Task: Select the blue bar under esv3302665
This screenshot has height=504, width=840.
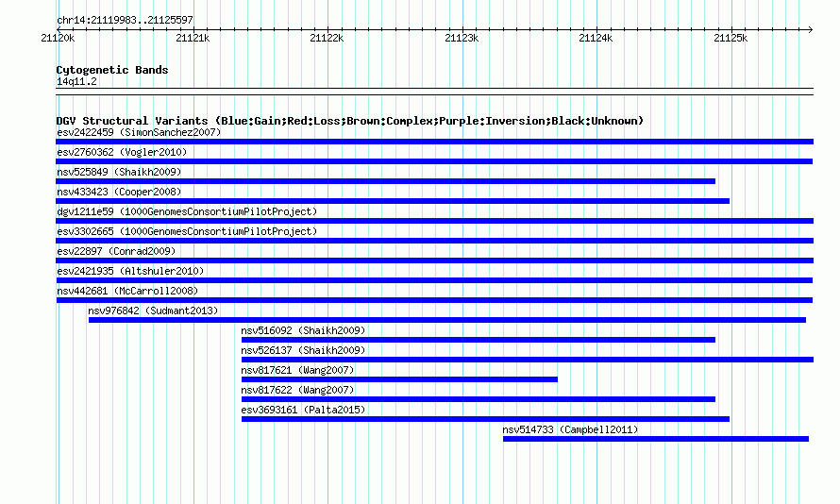Action: (434, 241)
